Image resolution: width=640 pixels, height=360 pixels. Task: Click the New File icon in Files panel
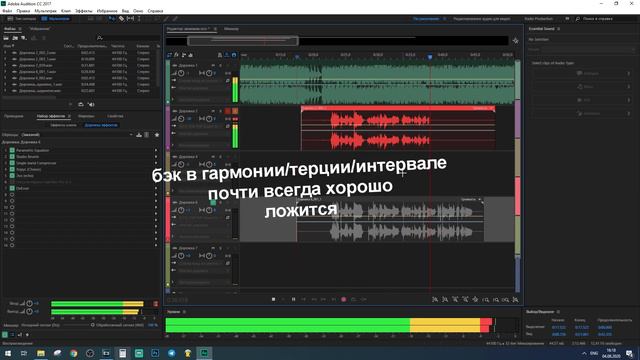[24, 38]
